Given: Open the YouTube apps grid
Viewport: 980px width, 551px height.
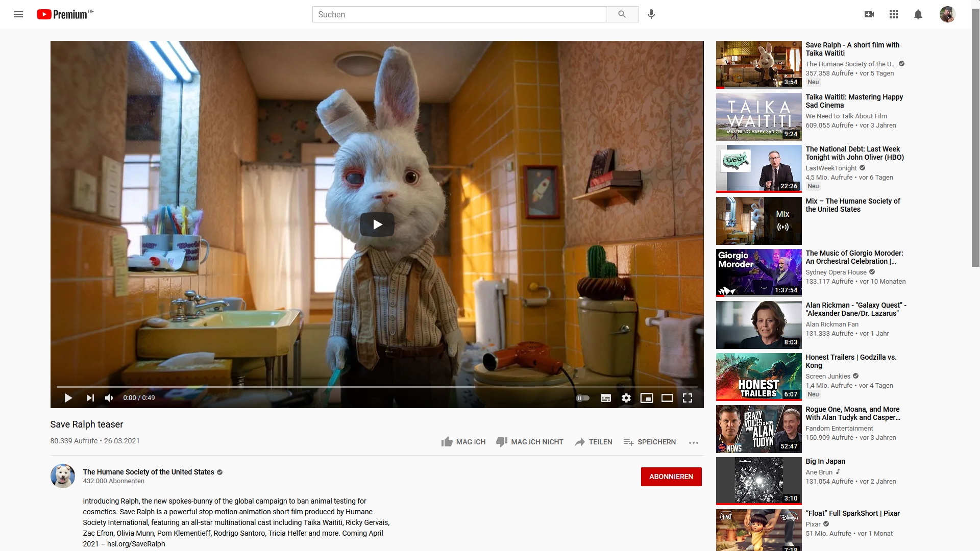Looking at the screenshot, I should [x=893, y=14].
